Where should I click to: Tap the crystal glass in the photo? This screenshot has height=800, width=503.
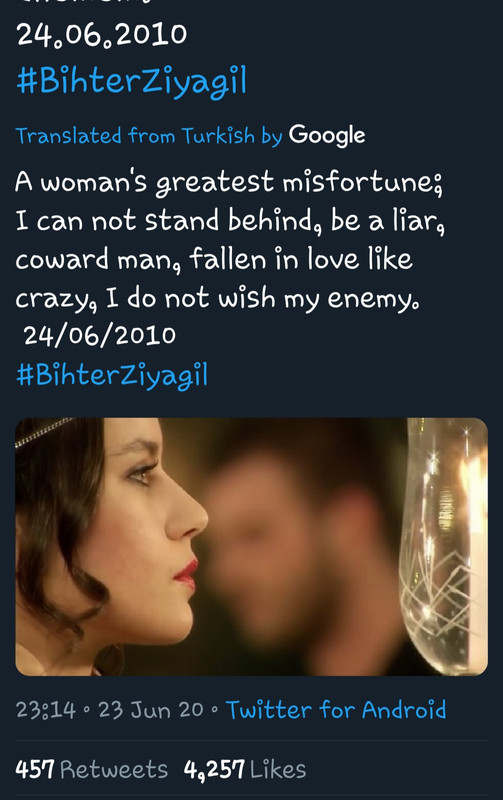tap(444, 544)
